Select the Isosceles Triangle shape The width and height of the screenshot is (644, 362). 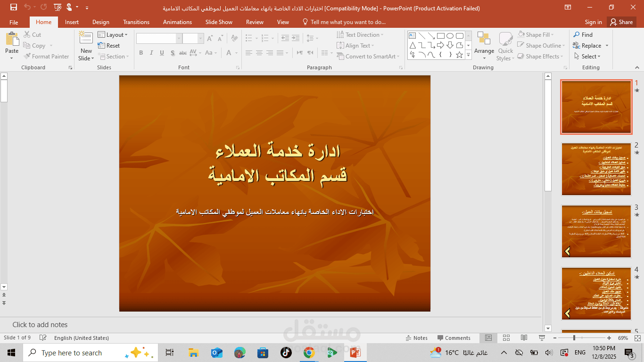[x=413, y=45]
